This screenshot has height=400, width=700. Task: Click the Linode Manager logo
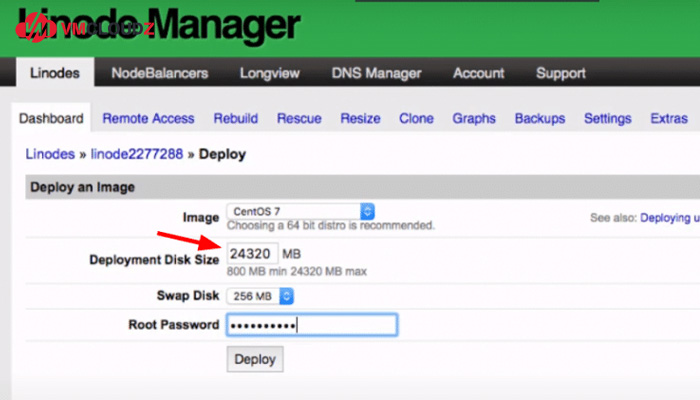pyautogui.click(x=158, y=26)
